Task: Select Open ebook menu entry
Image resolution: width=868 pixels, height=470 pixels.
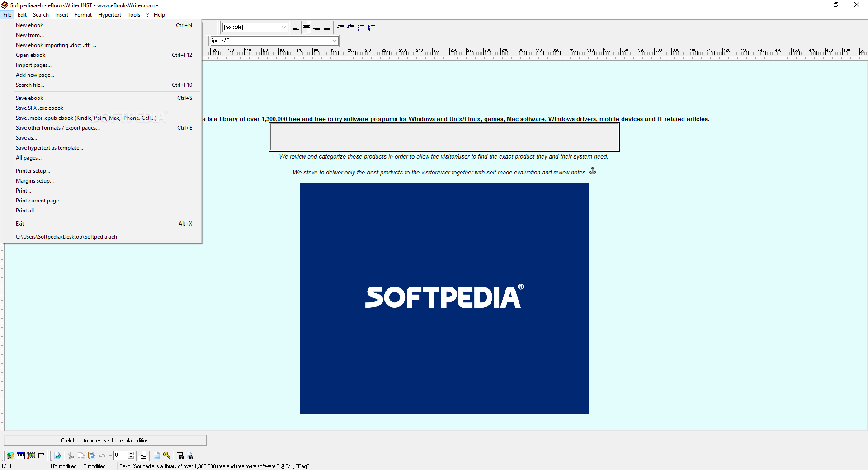Action: click(101, 55)
